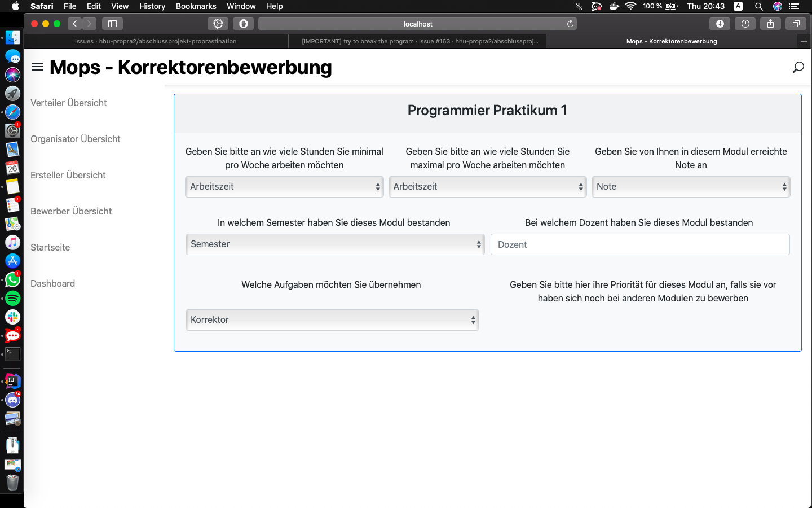Open WhatsApp from the dock
This screenshot has height=508, width=812.
pos(12,279)
